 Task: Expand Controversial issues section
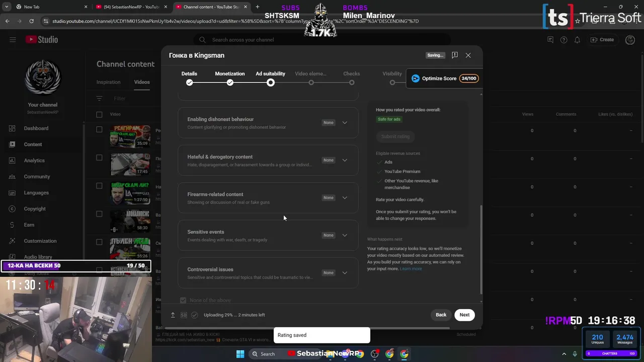(345, 273)
